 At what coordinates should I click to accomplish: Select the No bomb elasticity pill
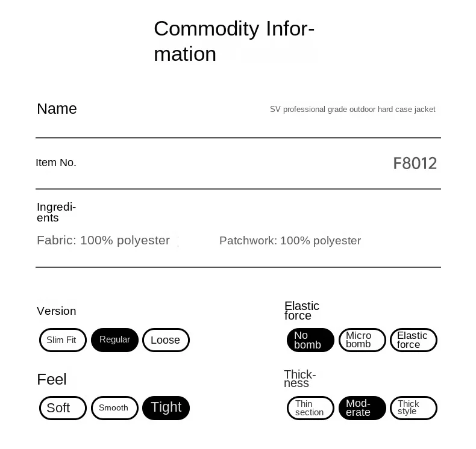click(x=310, y=340)
